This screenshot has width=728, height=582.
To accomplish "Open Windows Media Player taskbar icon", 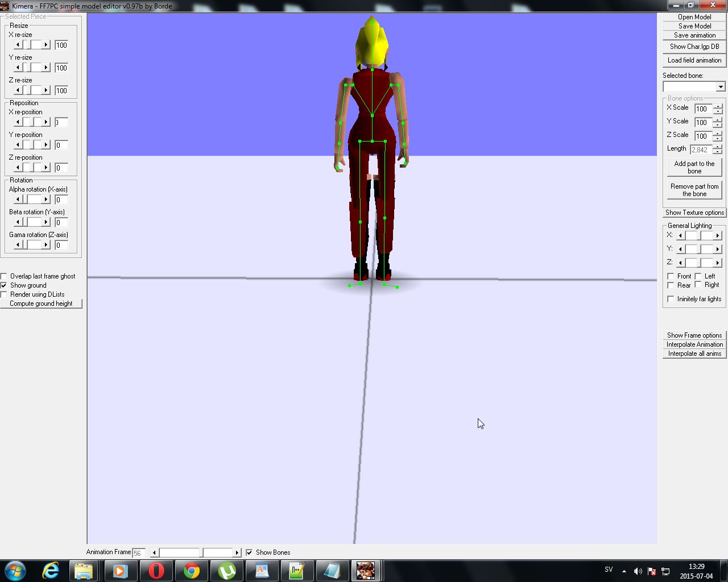I will [120, 570].
